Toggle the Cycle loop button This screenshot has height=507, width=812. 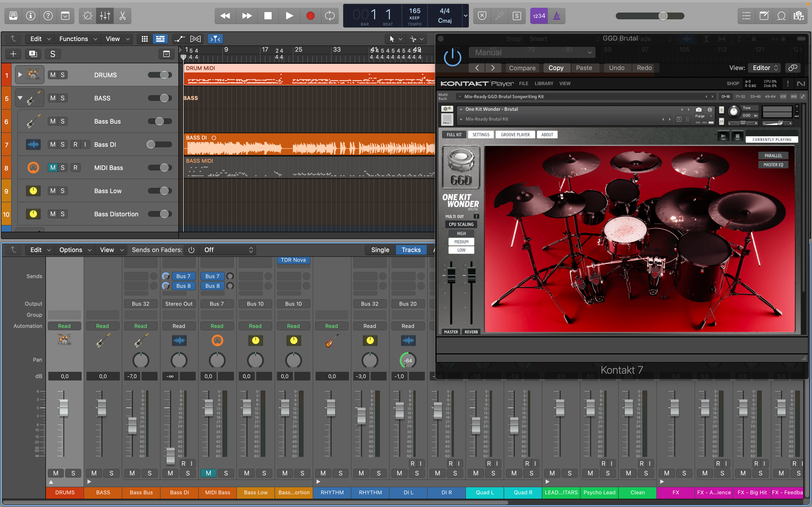329,16
